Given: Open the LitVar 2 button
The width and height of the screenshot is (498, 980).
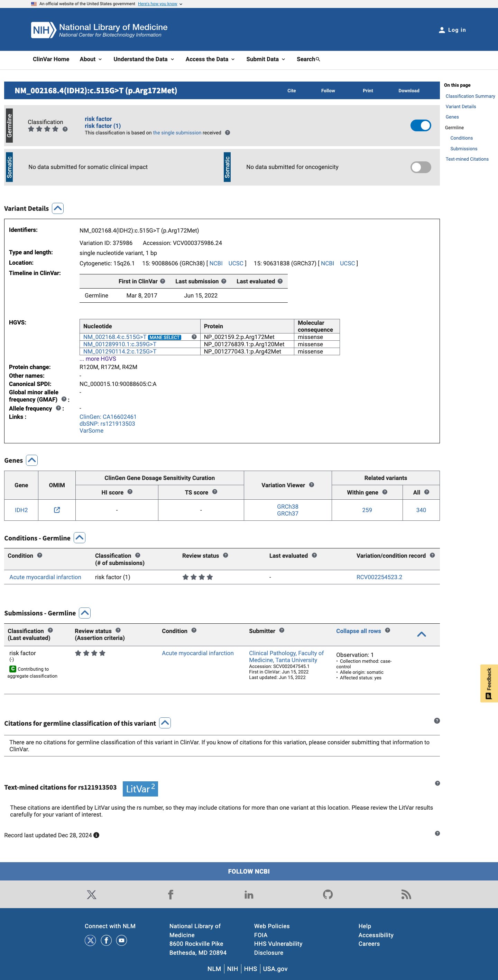Looking at the screenshot, I should coord(140,789).
